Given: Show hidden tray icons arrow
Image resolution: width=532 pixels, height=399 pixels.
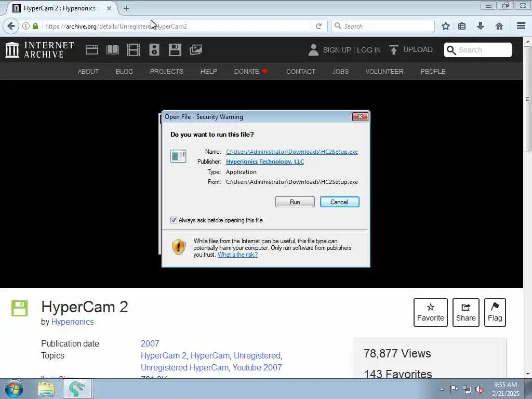Looking at the screenshot, I should pyautogui.click(x=442, y=389).
